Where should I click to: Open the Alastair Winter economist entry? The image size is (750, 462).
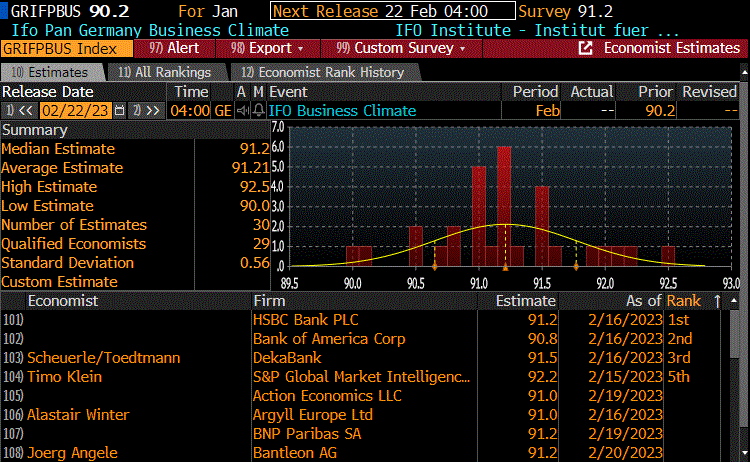point(78,415)
